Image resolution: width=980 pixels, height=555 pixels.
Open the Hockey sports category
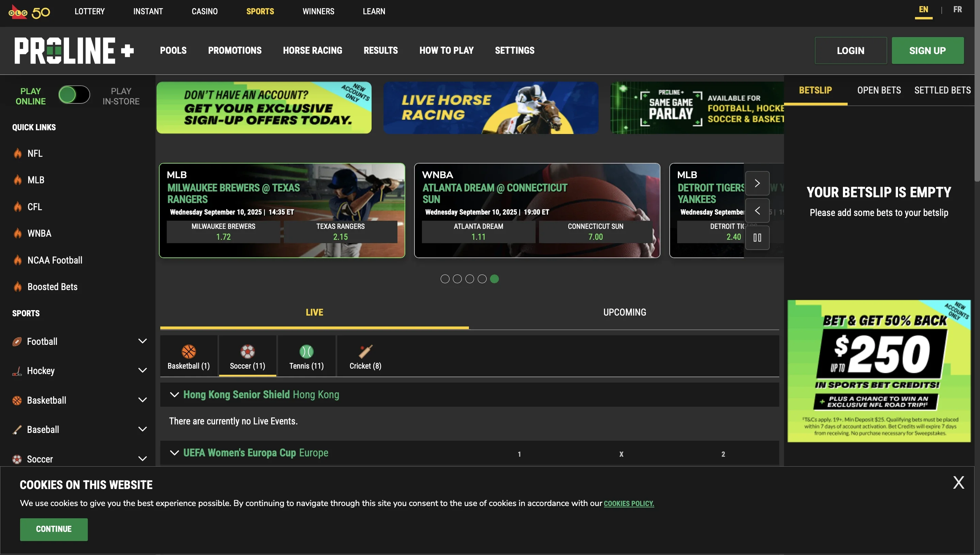click(42, 370)
